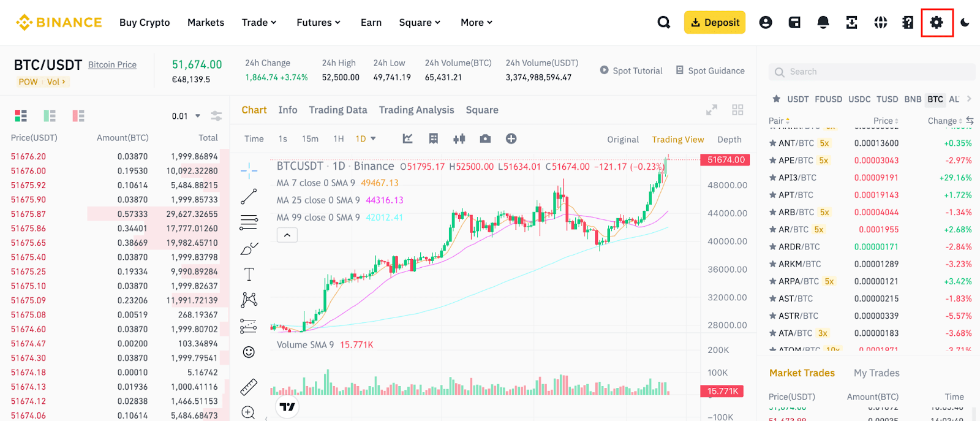
Task: Expand the Trade menu dropdown
Action: click(259, 23)
